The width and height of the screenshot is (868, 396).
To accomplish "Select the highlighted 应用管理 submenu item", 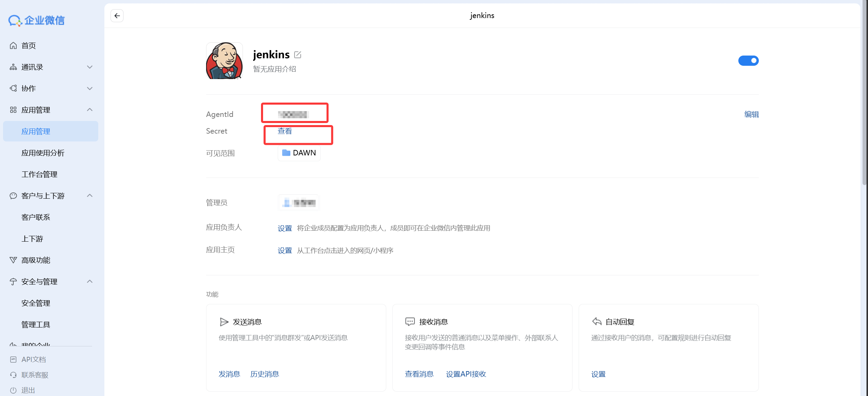I will pyautogui.click(x=51, y=131).
